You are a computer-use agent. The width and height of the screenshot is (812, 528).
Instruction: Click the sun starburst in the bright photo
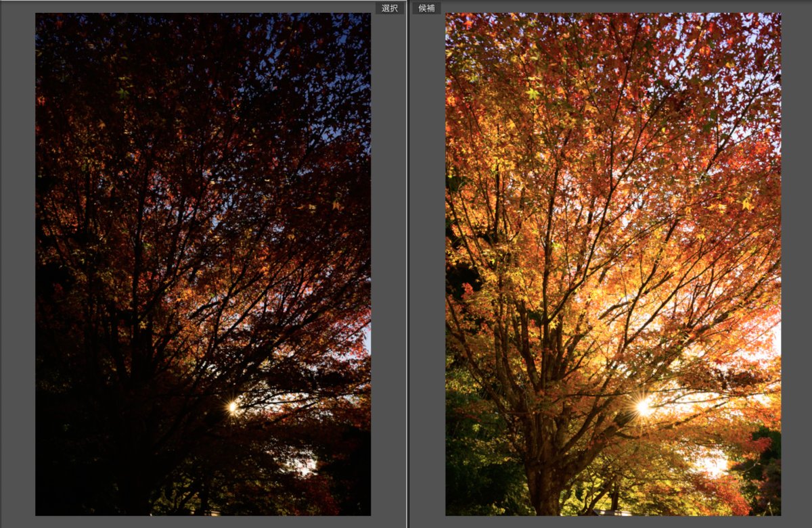(x=644, y=406)
